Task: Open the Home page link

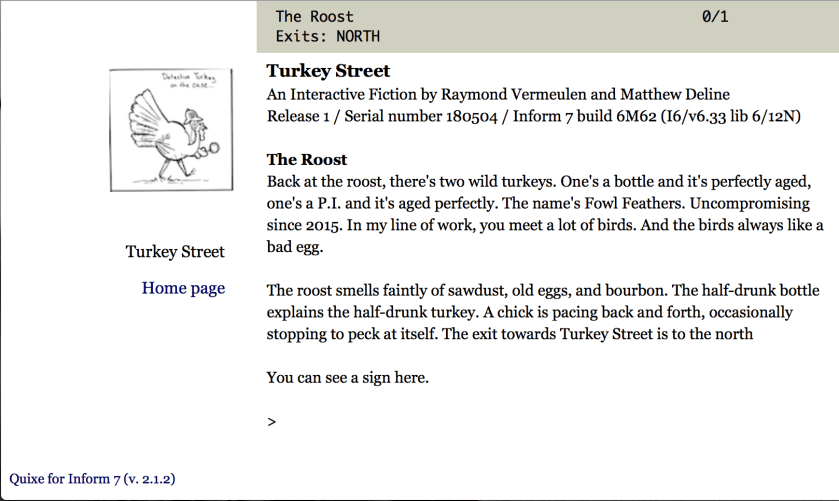Action: point(183,288)
